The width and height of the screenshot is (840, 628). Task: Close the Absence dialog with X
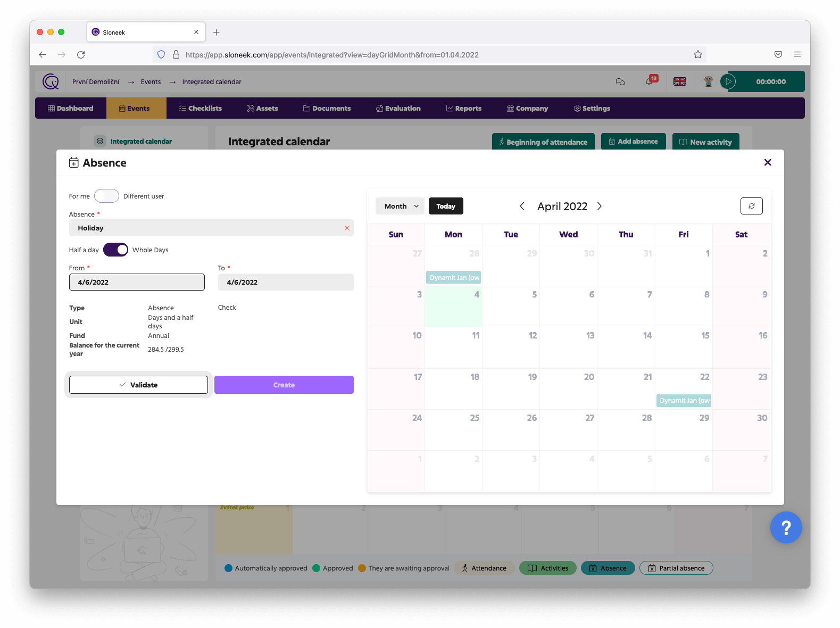click(x=768, y=162)
